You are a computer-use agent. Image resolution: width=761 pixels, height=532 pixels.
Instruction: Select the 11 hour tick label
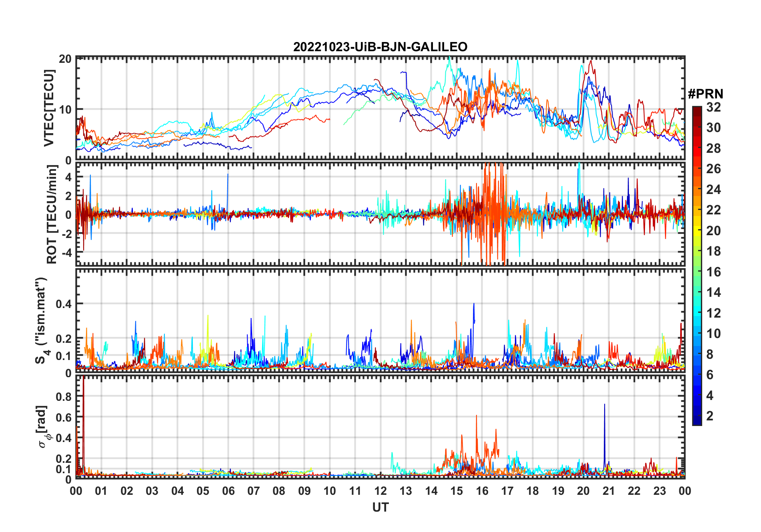click(355, 491)
